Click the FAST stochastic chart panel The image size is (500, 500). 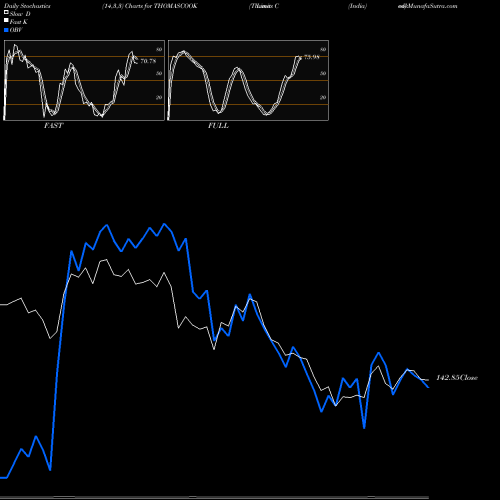[x=84, y=80]
